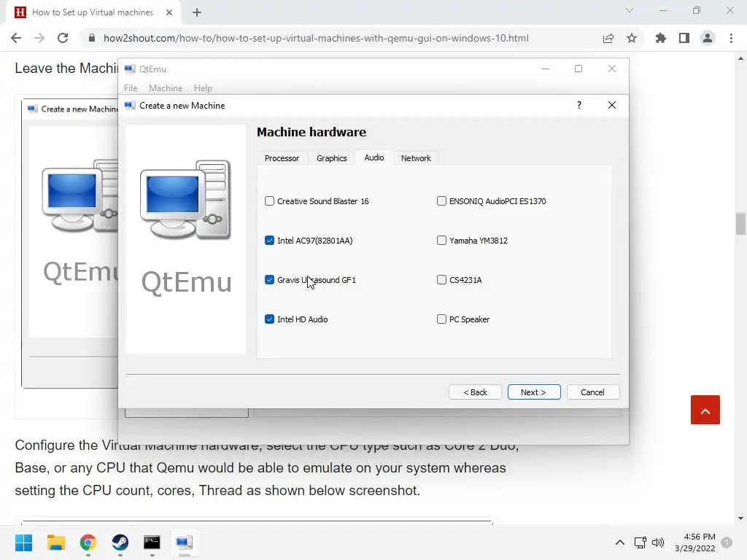Image resolution: width=747 pixels, height=560 pixels.
Task: Uncheck Gravis Ultrasound GF1 option
Action: (270, 280)
